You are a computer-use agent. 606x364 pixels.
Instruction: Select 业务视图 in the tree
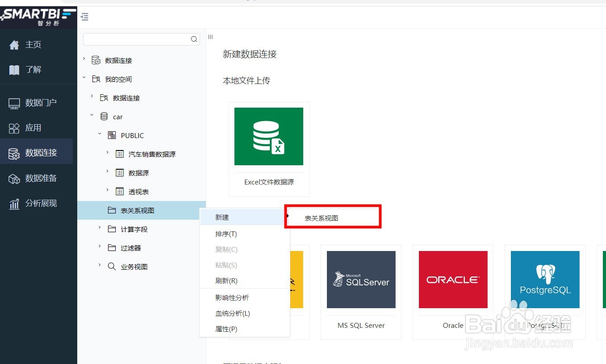point(134,267)
